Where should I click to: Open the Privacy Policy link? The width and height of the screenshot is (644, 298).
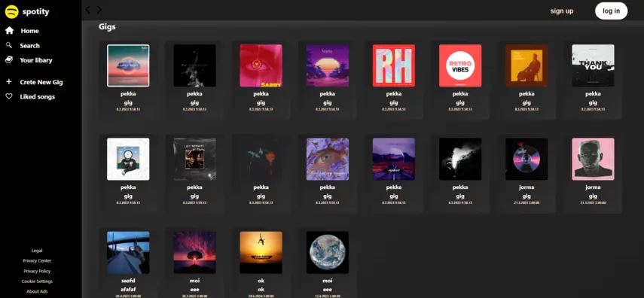click(37, 271)
